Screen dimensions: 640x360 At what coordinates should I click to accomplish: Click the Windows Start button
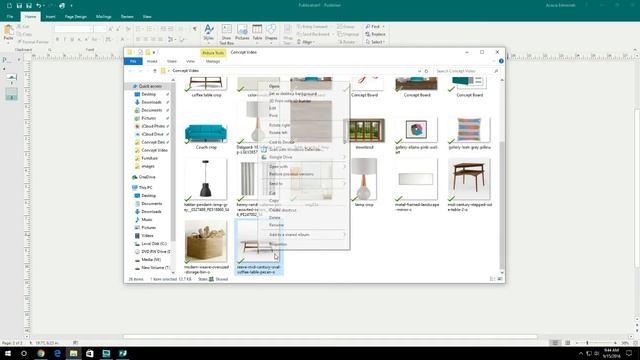(8, 353)
